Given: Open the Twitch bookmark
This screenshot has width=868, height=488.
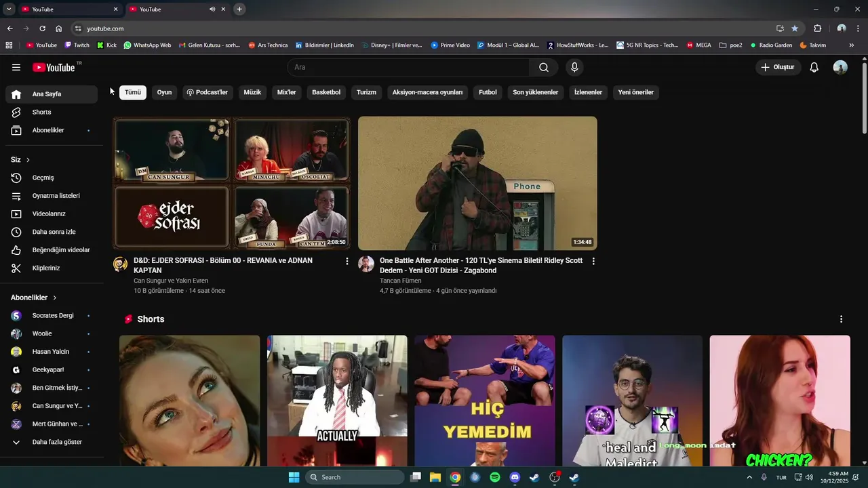Looking at the screenshot, I should tap(77, 45).
